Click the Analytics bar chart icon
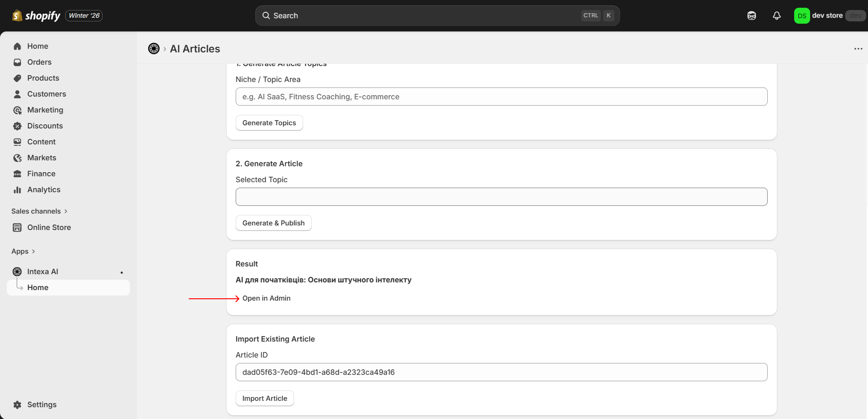The image size is (868, 419). 17,190
